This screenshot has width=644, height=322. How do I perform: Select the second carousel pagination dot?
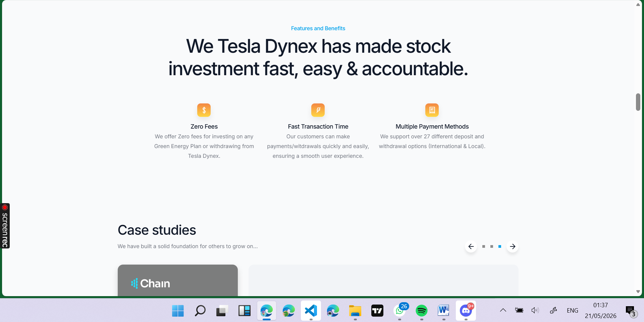pos(492,246)
